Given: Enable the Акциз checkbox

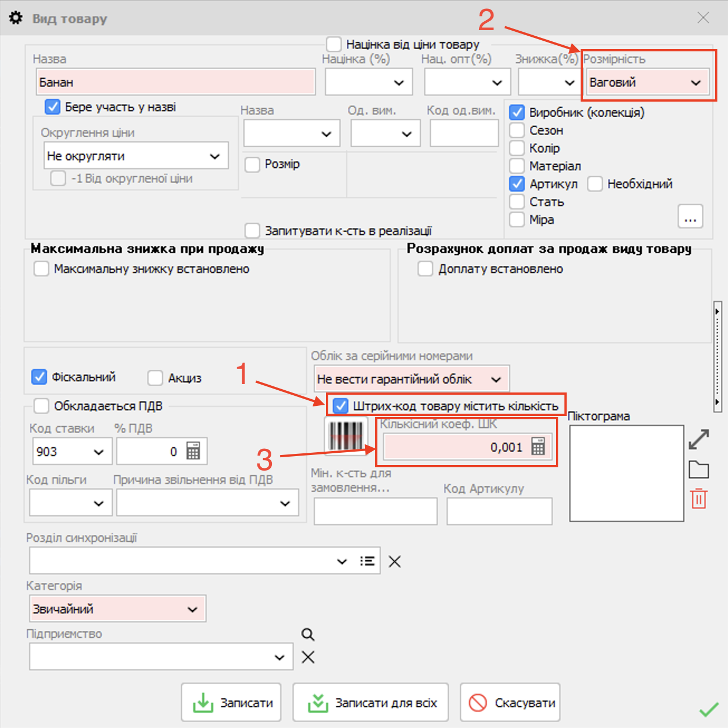Looking at the screenshot, I should [x=155, y=378].
